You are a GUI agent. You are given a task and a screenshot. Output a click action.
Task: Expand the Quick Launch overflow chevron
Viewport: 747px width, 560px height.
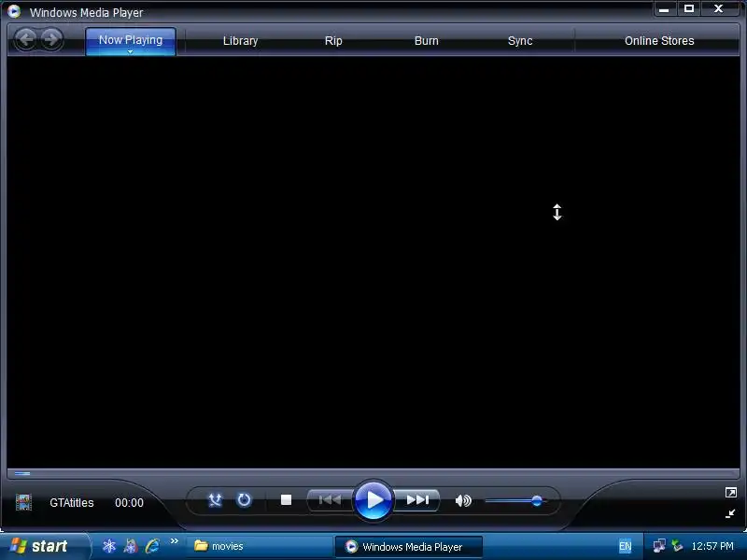click(175, 540)
